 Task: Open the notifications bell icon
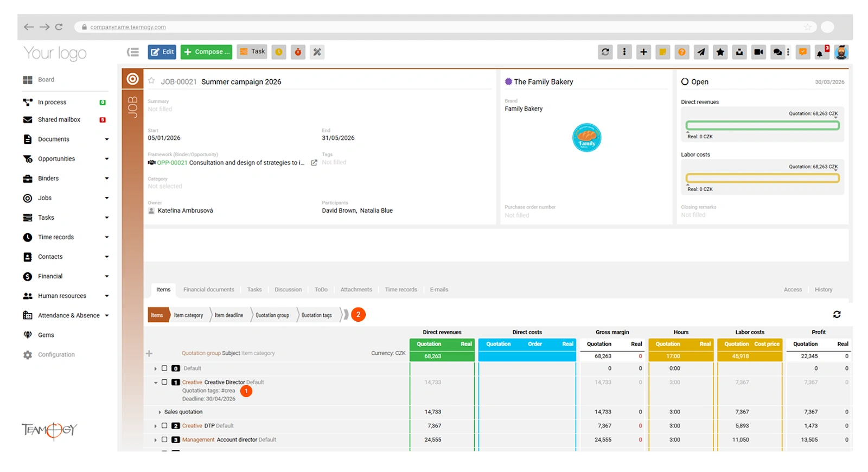[x=821, y=52]
